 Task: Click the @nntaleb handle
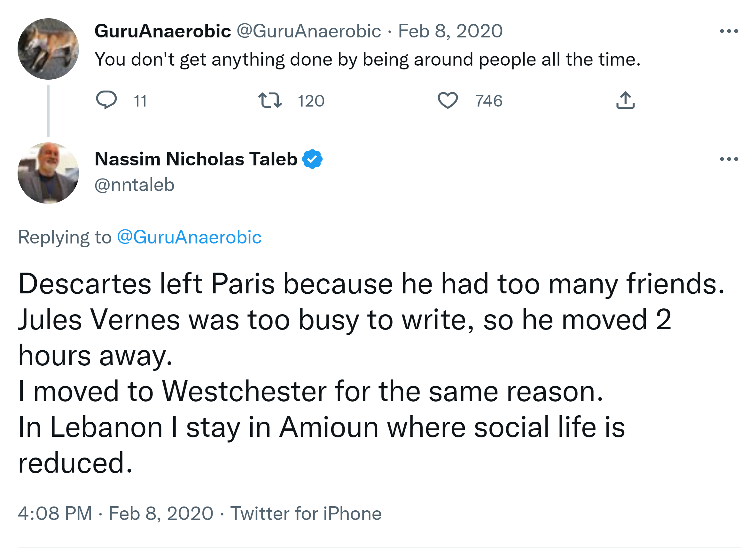134,185
